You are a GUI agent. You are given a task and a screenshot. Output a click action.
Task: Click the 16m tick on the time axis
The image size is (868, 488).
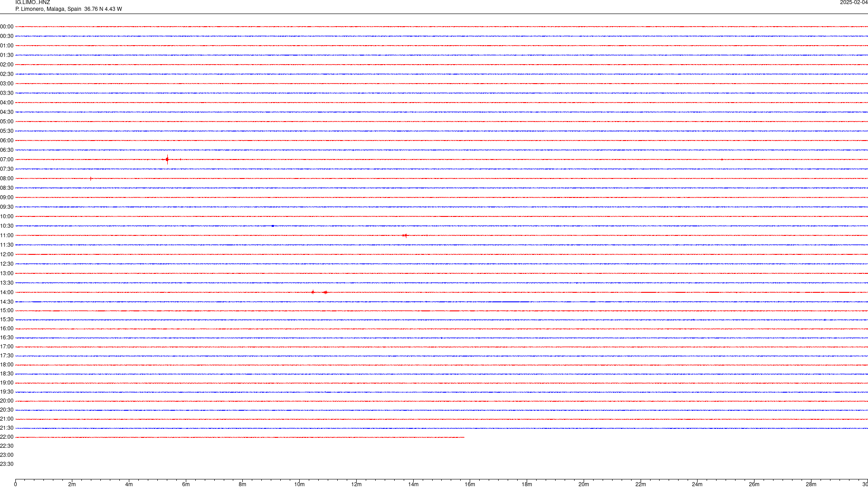pos(470,484)
